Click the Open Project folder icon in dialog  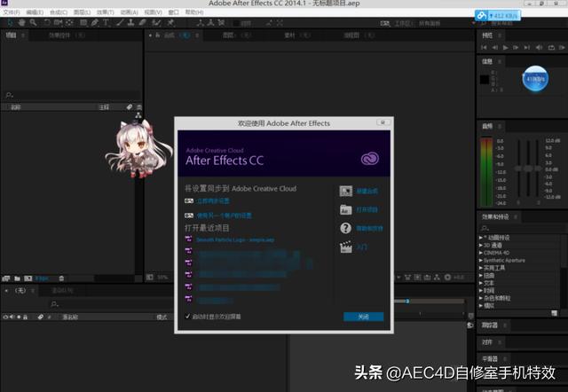click(345, 209)
